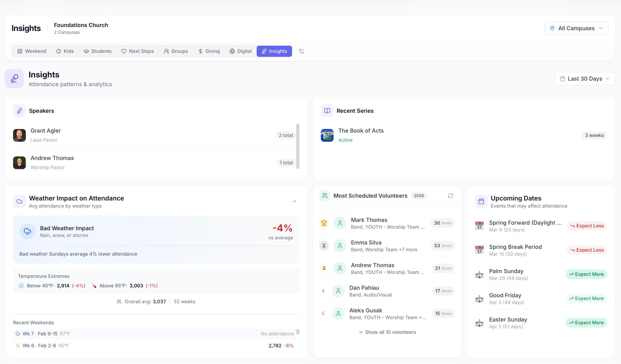This screenshot has height=364, width=621.
Task: Click the trophy icon beside Mark Thomas
Action: pyautogui.click(x=324, y=223)
